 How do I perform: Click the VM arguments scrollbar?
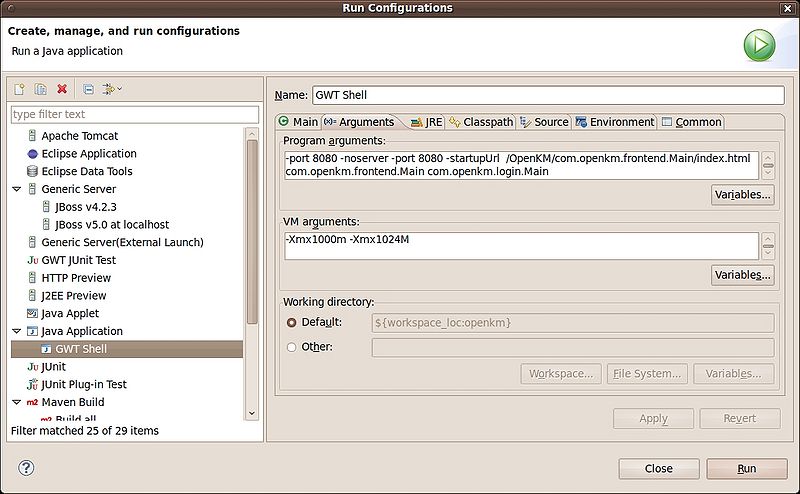[768, 246]
